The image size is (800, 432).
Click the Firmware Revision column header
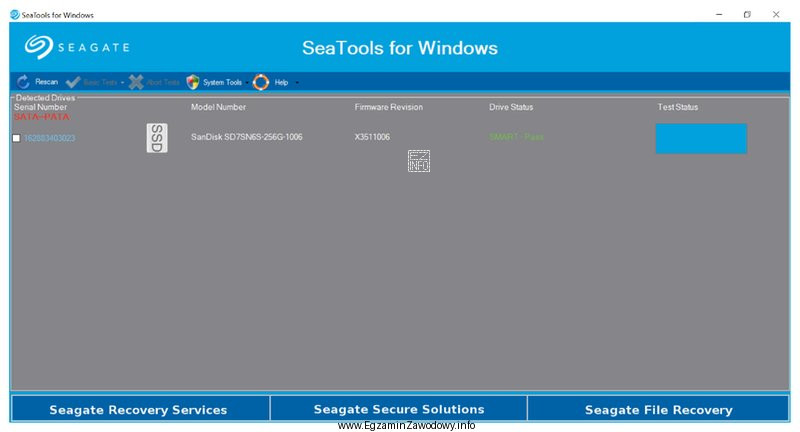click(389, 107)
